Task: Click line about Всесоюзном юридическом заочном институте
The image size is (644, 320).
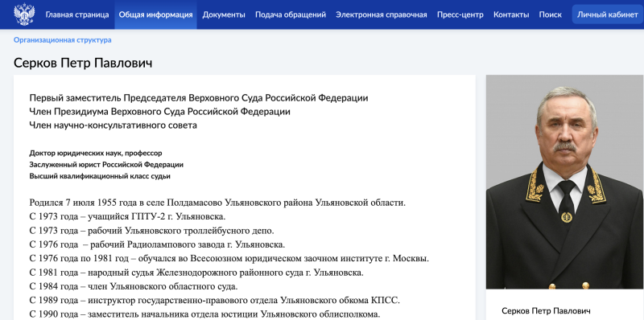Action: point(229,258)
